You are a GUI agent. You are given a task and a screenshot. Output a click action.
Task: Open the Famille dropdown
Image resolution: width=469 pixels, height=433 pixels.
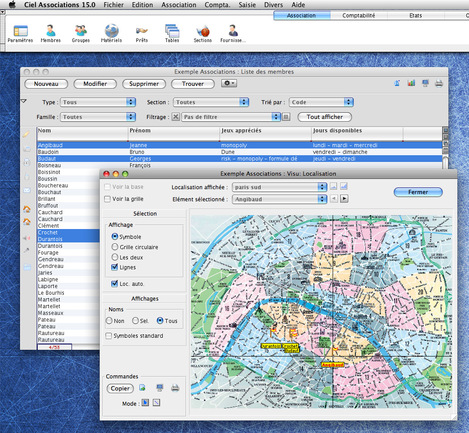coord(98,117)
